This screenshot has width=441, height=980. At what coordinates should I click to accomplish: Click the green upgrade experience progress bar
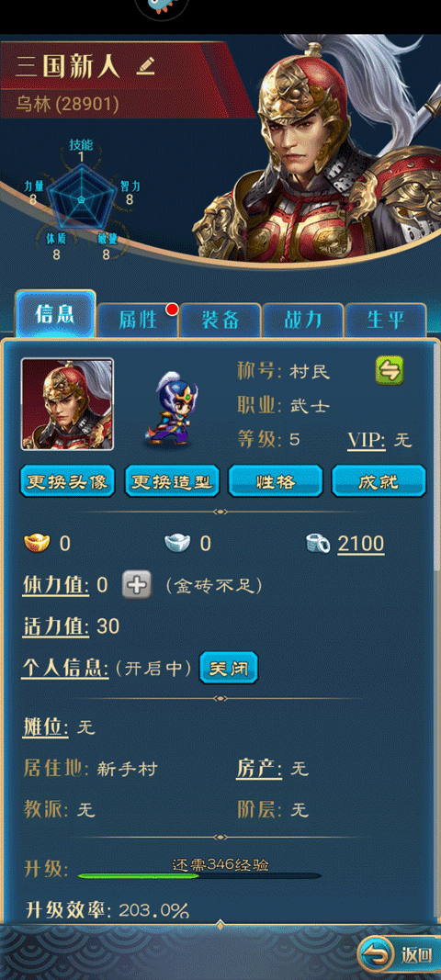pyautogui.click(x=199, y=876)
